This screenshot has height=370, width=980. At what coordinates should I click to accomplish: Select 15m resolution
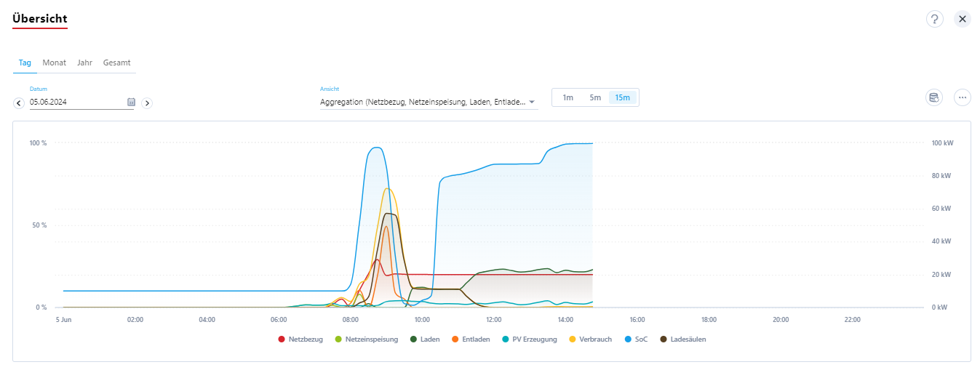(623, 97)
